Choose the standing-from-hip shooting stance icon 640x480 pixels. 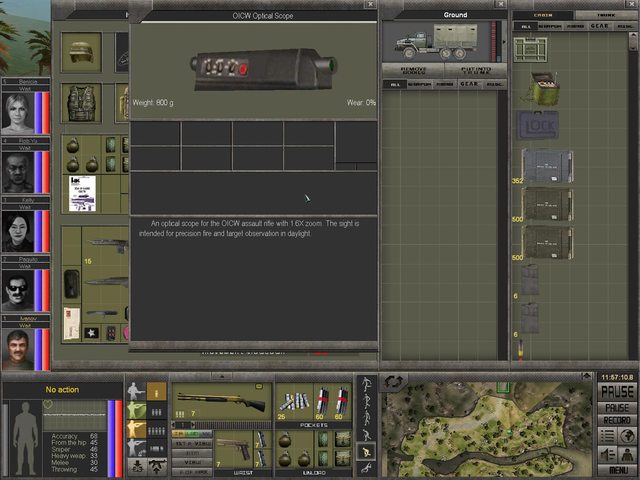tap(136, 391)
